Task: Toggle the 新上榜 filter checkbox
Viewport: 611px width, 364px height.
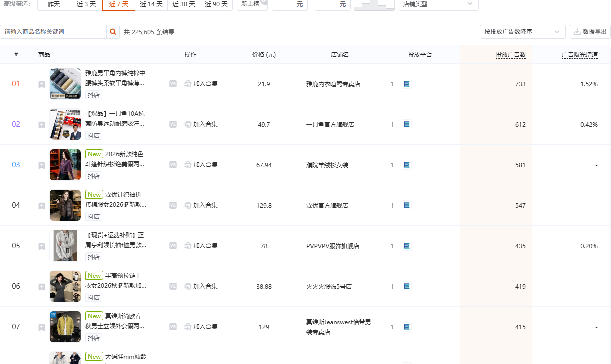Action: pyautogui.click(x=252, y=4)
